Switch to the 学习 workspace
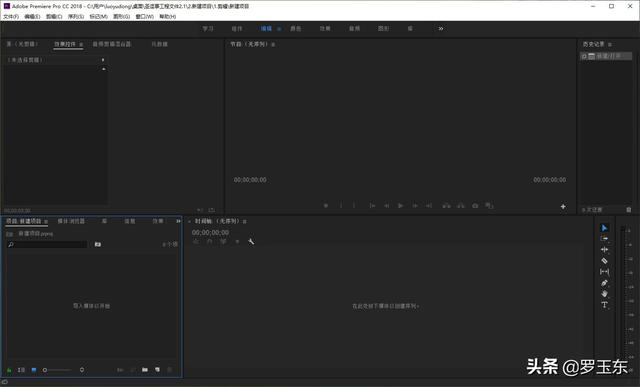 [208, 29]
